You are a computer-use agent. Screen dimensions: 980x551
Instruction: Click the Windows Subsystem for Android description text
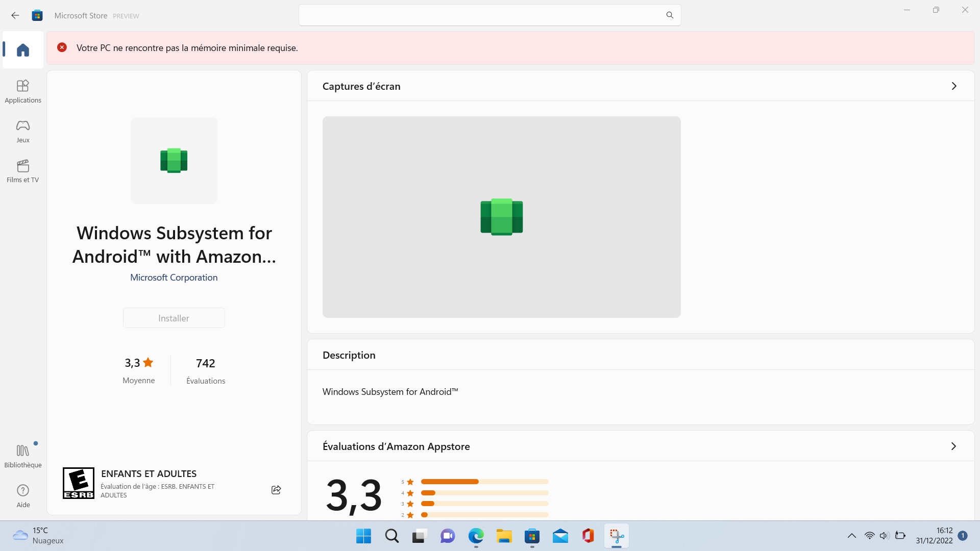click(x=390, y=392)
